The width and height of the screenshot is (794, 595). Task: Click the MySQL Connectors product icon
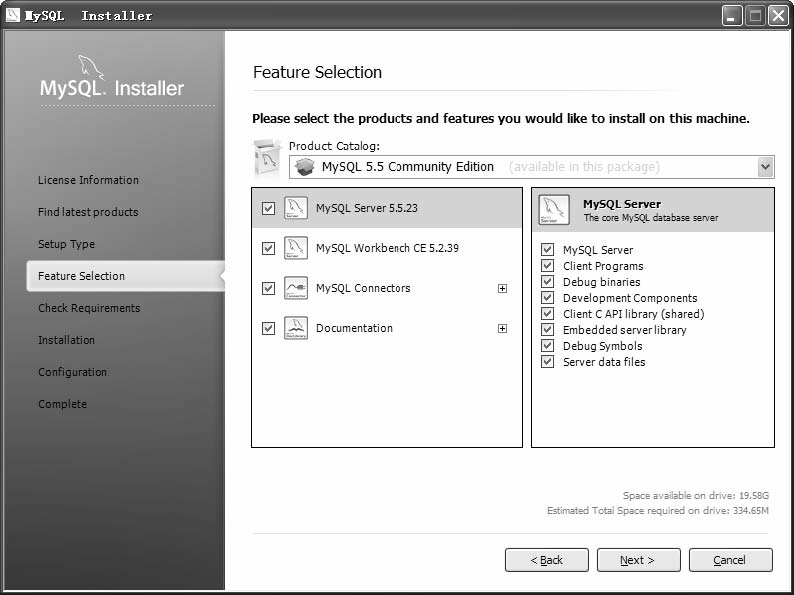pos(296,288)
